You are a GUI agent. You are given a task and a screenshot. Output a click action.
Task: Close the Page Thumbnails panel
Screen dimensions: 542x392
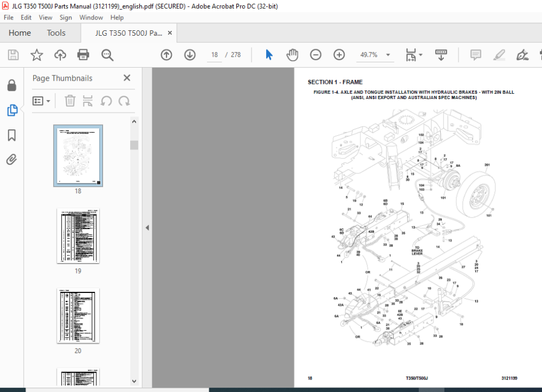tap(127, 78)
